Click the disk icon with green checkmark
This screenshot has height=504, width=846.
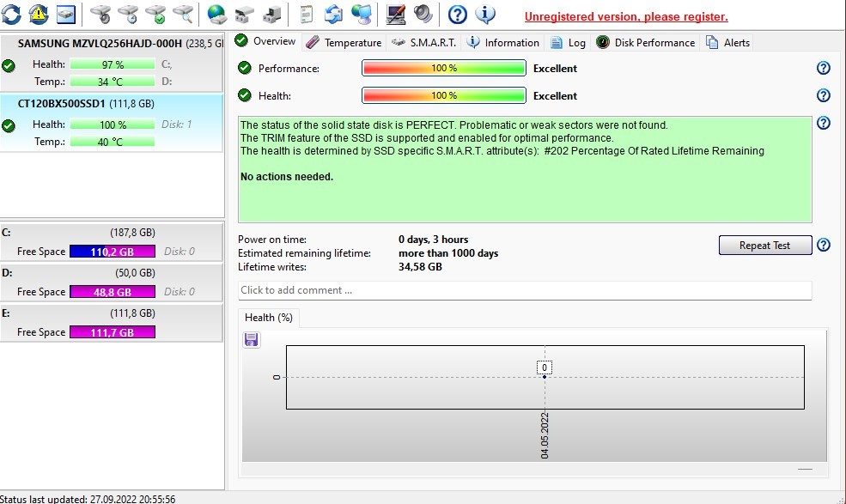(156, 15)
